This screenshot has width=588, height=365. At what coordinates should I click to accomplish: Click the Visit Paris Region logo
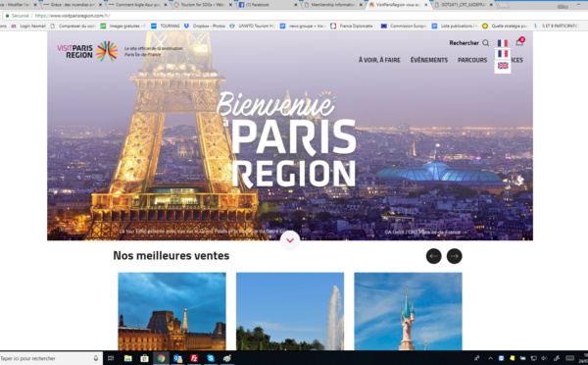(x=87, y=51)
